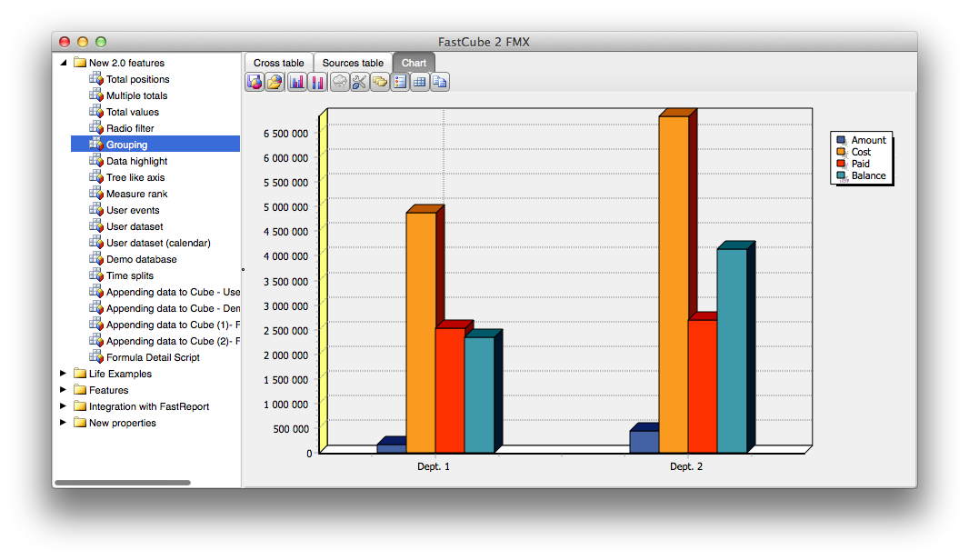
Task: Click the cube icon next to Grouping
Action: 95,144
